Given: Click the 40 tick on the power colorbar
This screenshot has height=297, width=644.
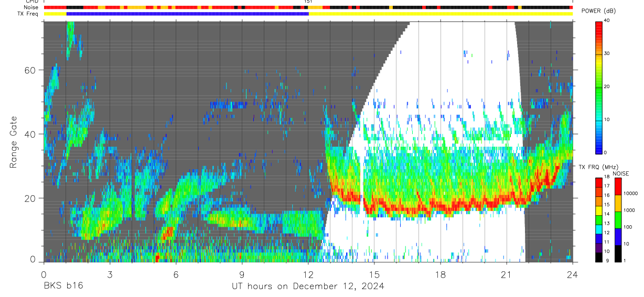Looking at the screenshot, I should click(607, 20).
